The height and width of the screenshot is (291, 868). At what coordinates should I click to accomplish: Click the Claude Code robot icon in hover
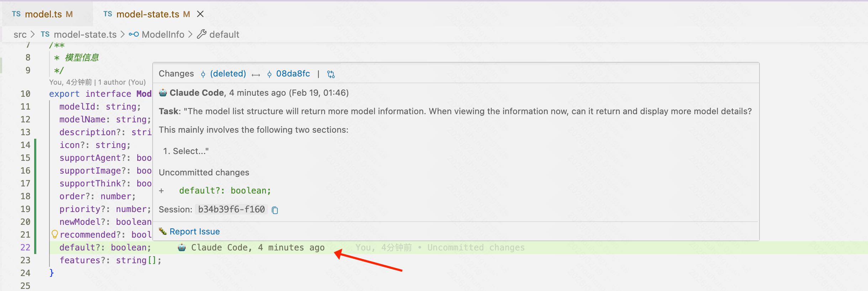click(x=163, y=93)
